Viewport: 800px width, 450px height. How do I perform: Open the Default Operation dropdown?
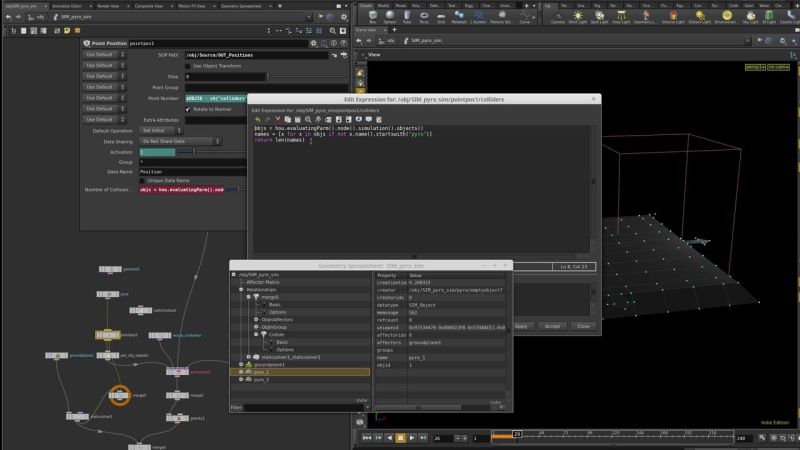tap(161, 131)
